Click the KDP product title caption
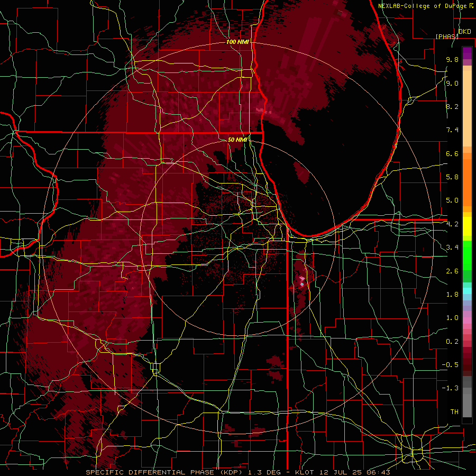 pyautogui.click(x=238, y=472)
